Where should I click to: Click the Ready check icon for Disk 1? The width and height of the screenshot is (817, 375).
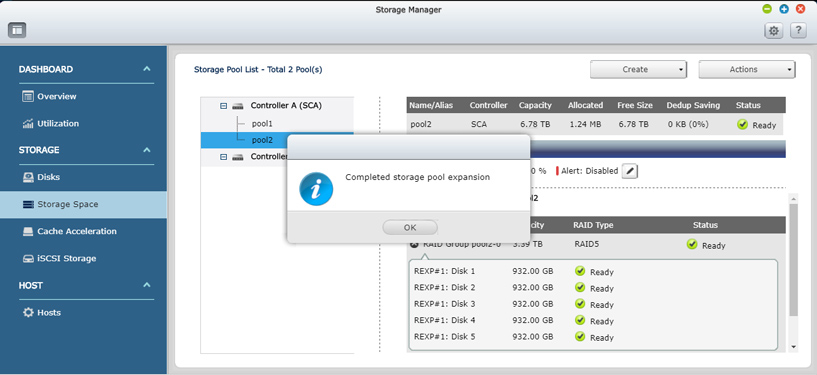click(580, 271)
